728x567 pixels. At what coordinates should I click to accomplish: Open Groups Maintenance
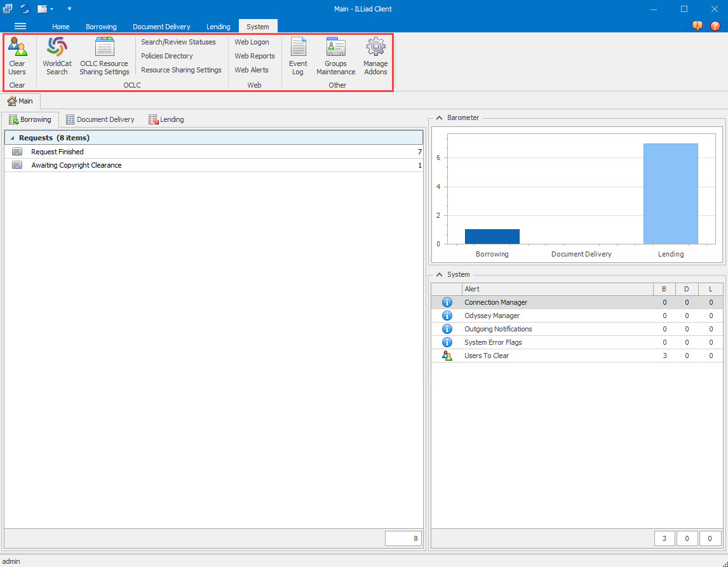tap(335, 56)
